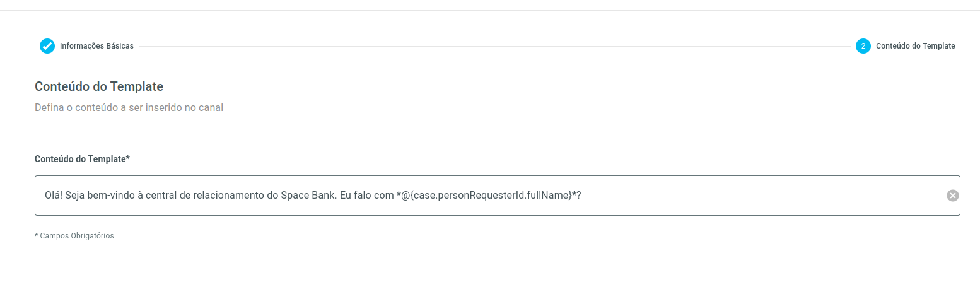The height and width of the screenshot is (282, 980).
Task: Click the stepper line between the two steps
Action: coord(492,46)
